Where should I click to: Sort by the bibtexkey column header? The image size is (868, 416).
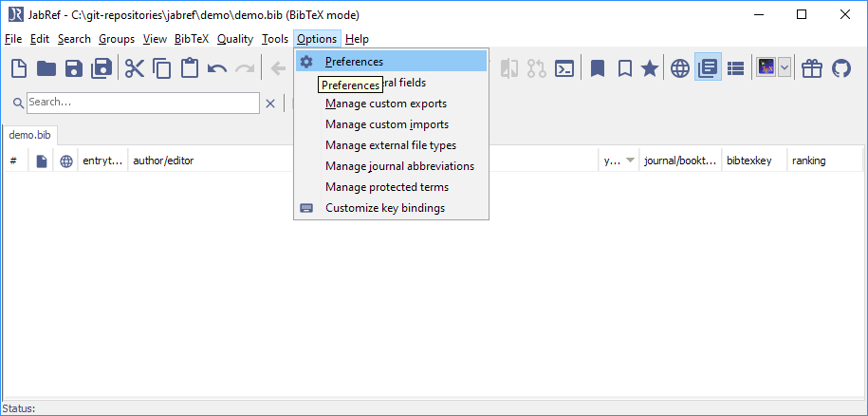coord(754,161)
